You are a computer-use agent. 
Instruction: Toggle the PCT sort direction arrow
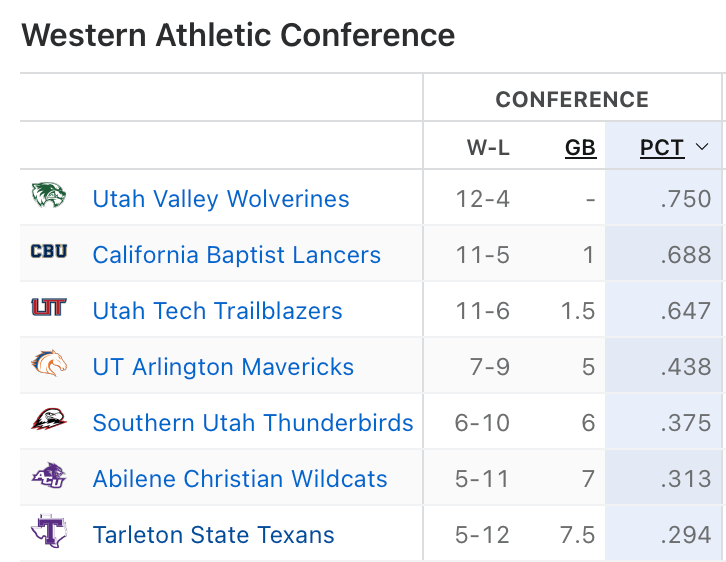(x=702, y=148)
